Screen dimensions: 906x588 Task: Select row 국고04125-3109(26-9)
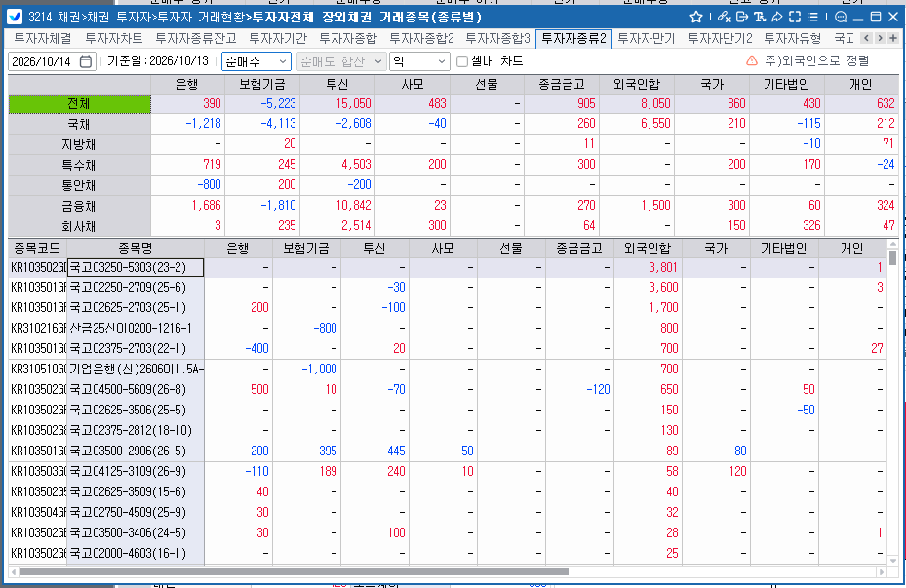coord(448,471)
